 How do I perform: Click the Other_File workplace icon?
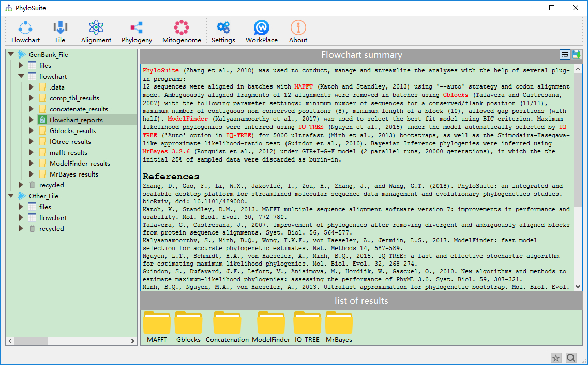[22, 196]
